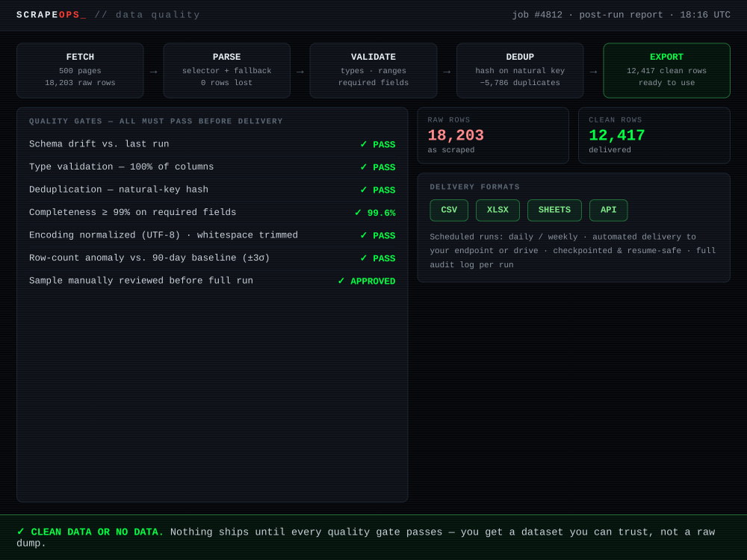Image resolution: width=747 pixels, height=560 pixels.
Task: Click the Deduplication PASS checkmark
Action: coord(364,190)
